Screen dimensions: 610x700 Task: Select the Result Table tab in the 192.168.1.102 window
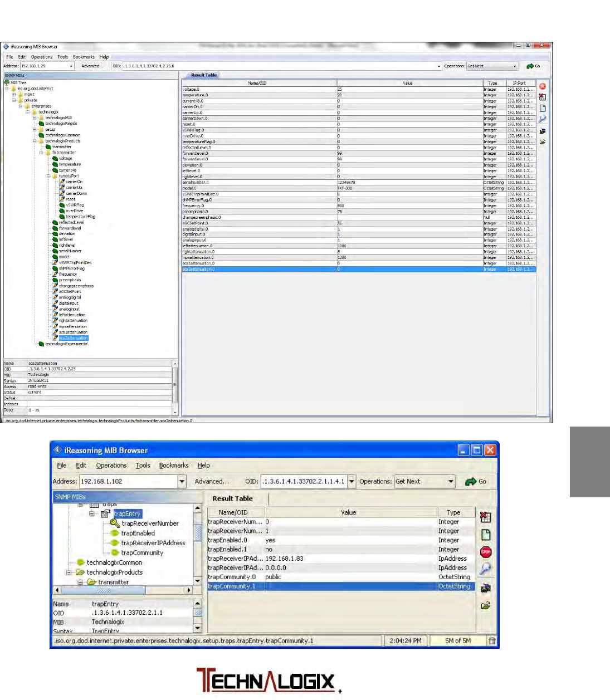coord(233,499)
